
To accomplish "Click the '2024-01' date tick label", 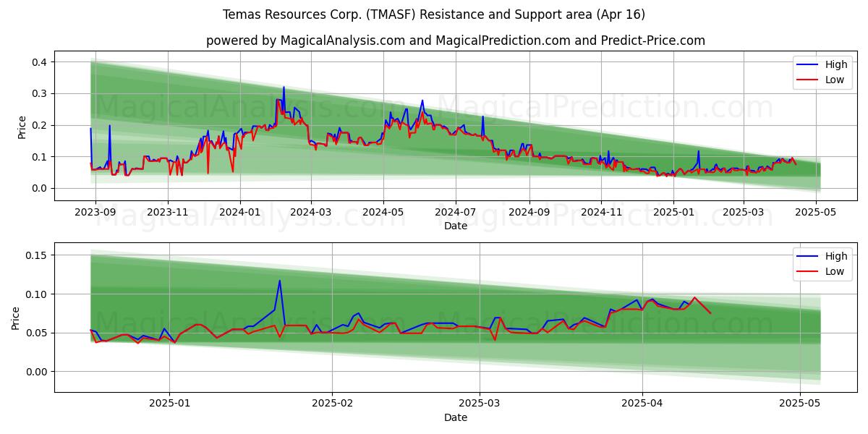I will click(240, 213).
